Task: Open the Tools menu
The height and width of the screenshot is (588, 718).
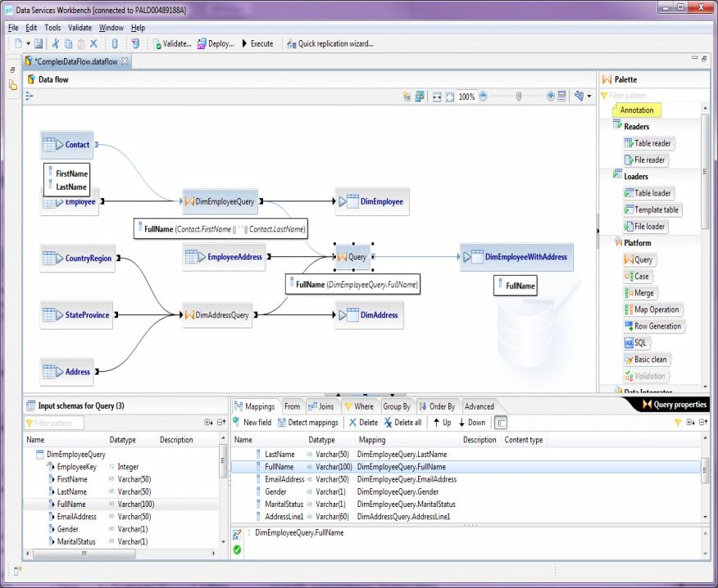Action: tap(52, 27)
